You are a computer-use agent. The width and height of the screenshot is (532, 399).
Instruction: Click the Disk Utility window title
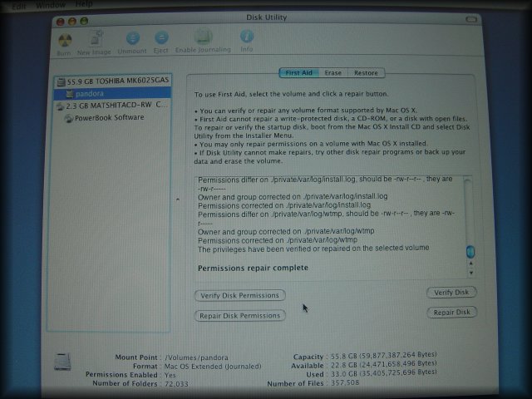[x=266, y=17]
